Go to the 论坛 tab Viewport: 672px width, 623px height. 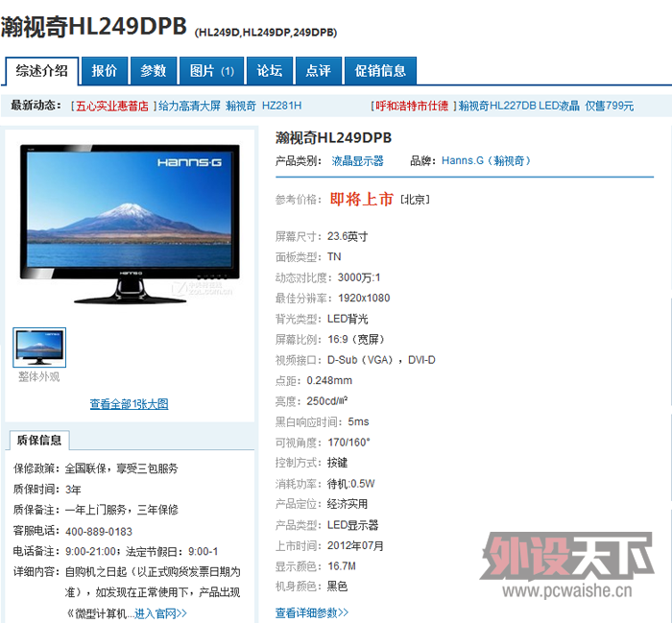coord(270,71)
